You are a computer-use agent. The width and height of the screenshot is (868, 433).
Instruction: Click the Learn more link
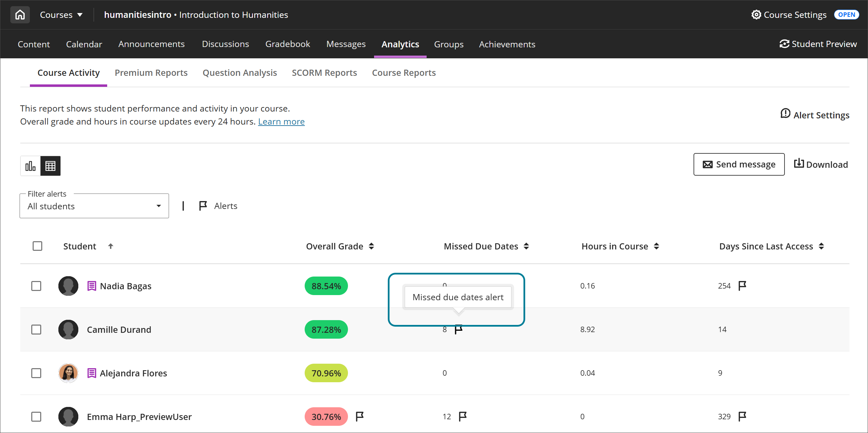[x=281, y=121]
